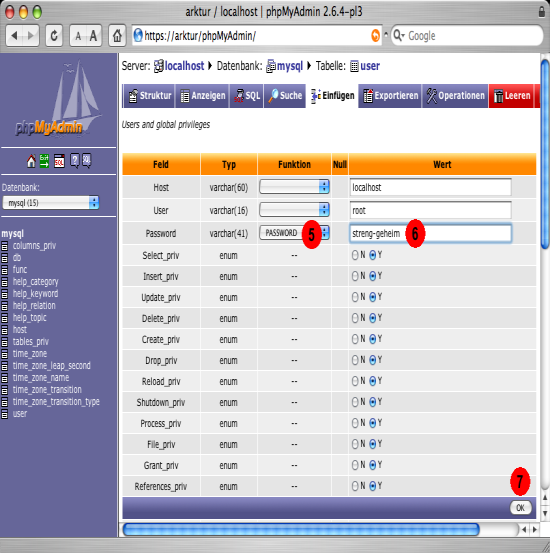Open the help_category table link

coord(36,282)
